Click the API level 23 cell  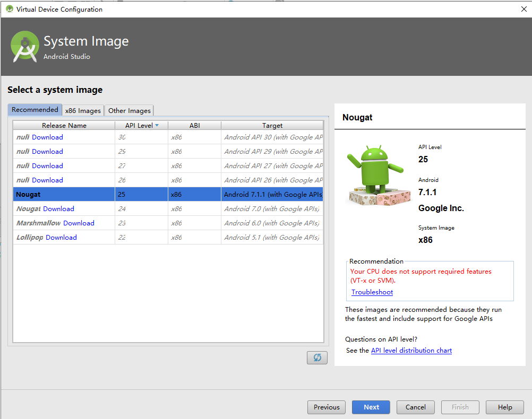[141, 223]
